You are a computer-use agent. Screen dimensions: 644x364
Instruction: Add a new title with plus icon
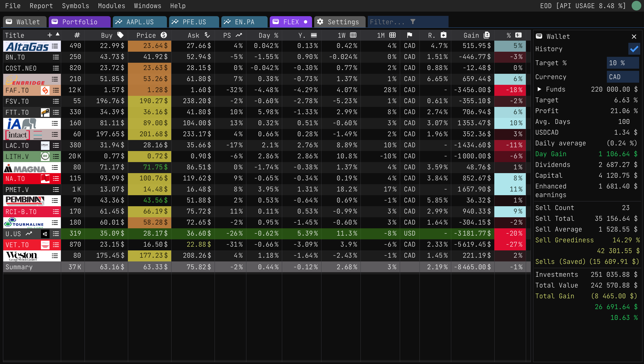[x=50, y=35]
